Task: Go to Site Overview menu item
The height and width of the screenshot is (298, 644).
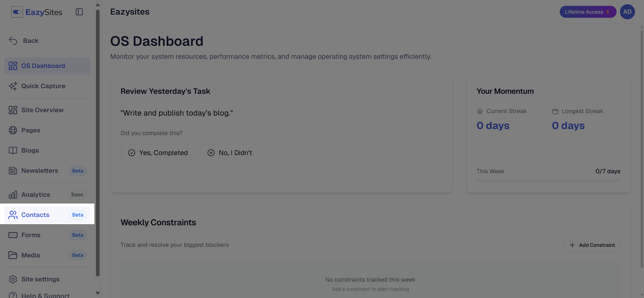Action: [x=42, y=110]
